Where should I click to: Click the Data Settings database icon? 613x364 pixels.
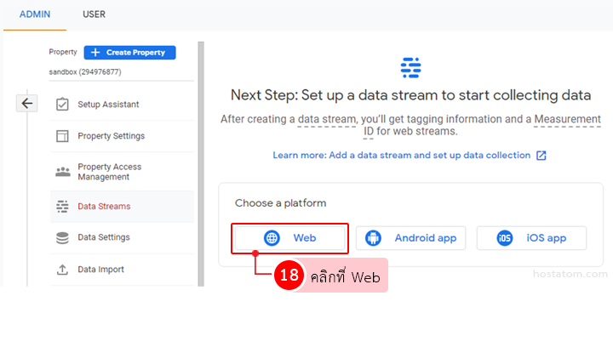(62, 237)
